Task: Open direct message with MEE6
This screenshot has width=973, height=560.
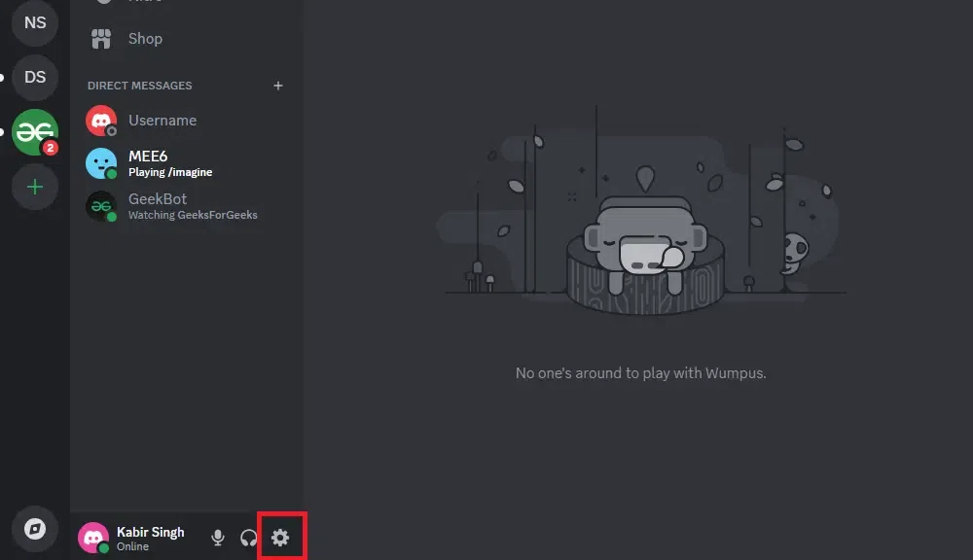Action: click(x=187, y=163)
